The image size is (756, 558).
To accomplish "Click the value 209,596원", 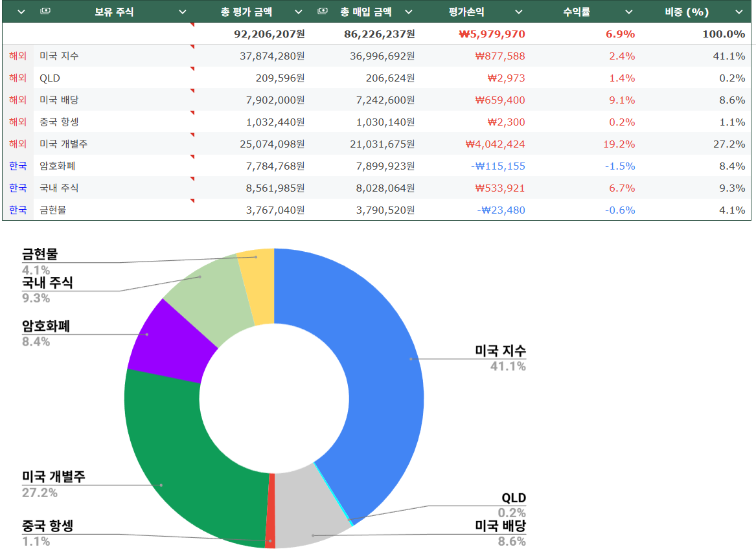I will [x=280, y=78].
